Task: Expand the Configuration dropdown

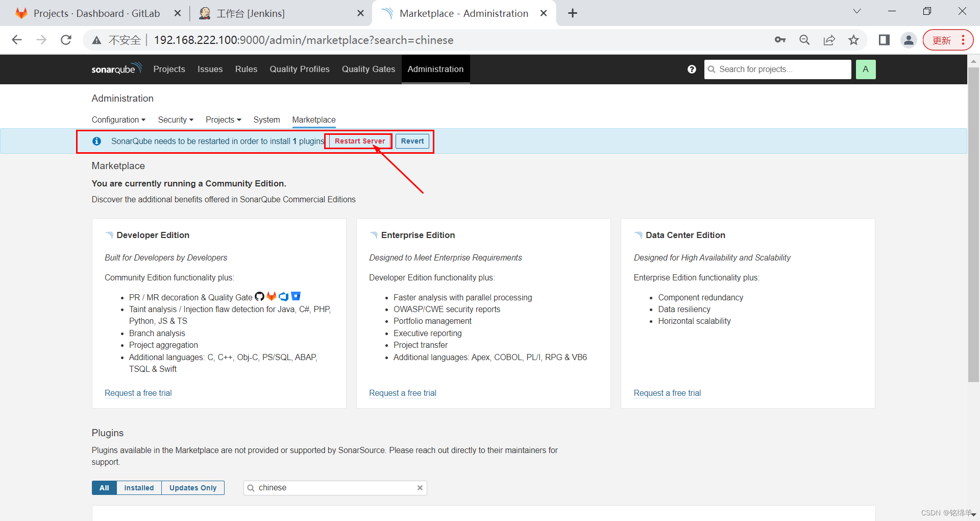Action: 118,120
